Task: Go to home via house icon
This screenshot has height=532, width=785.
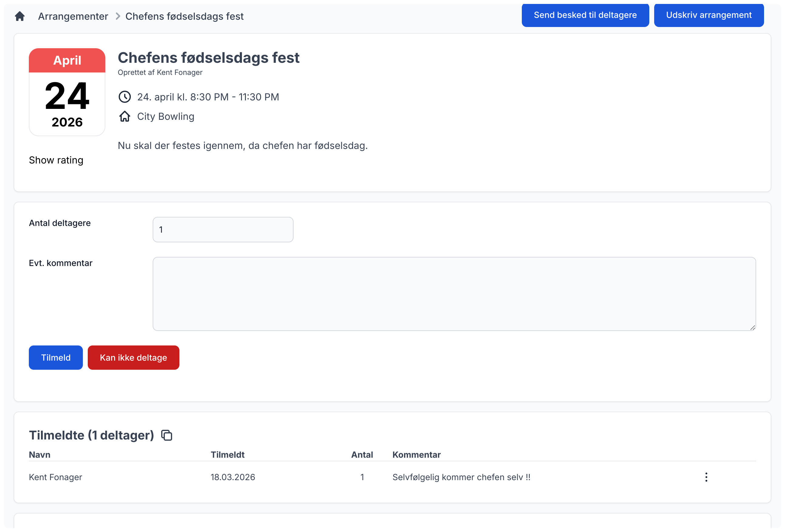Action: coord(20,16)
